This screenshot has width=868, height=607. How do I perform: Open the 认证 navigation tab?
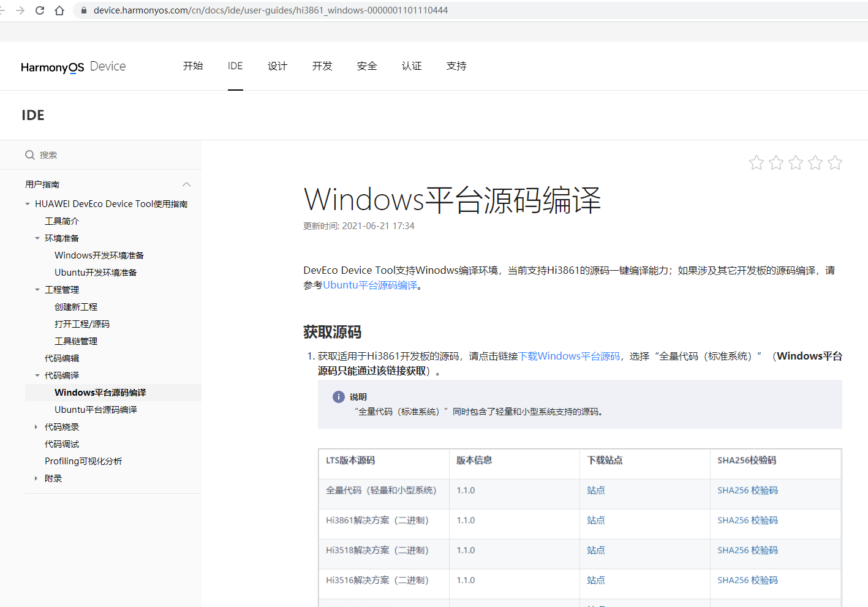(412, 66)
